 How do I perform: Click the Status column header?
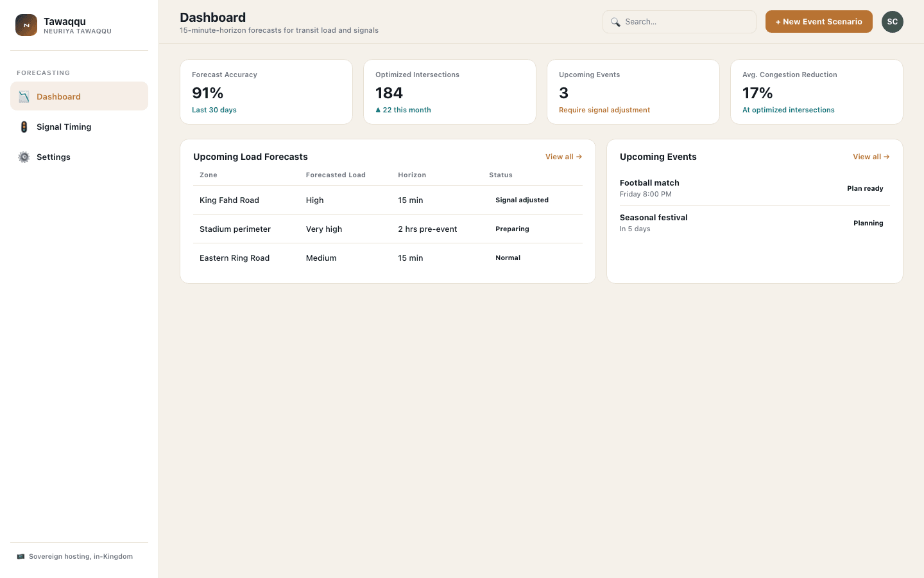coord(501,175)
